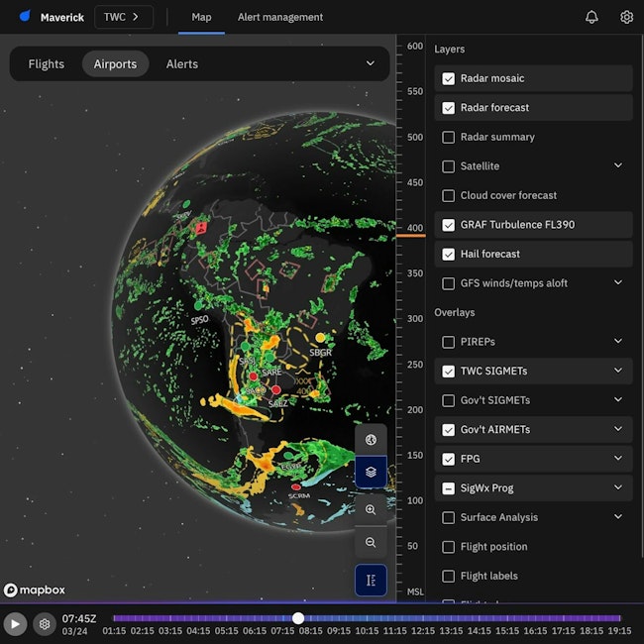Disable the Radar mosaic layer
The image size is (644, 644).
[448, 78]
